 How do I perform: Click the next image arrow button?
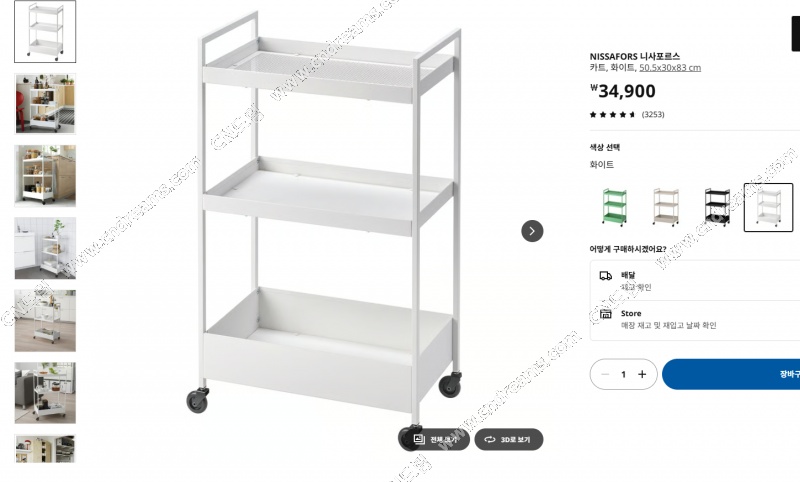(532, 231)
